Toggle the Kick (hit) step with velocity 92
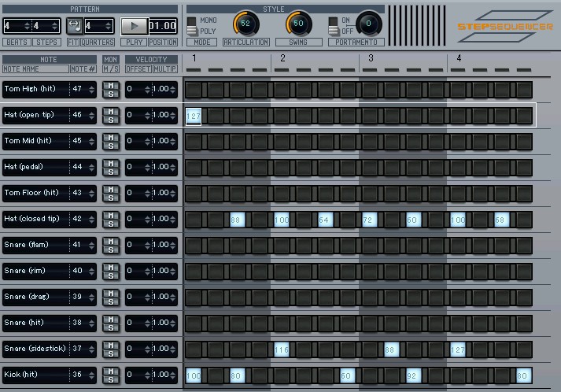 [x=414, y=375]
